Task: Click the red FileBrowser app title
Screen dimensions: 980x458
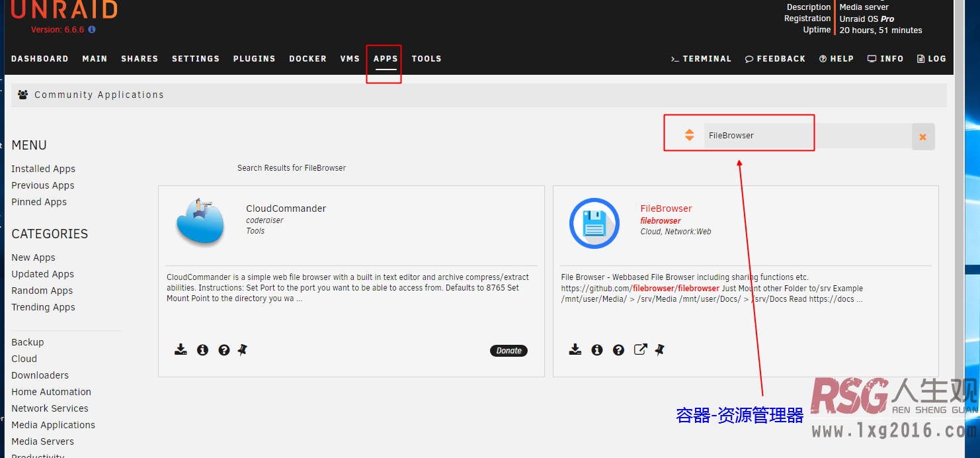Action: (x=666, y=208)
